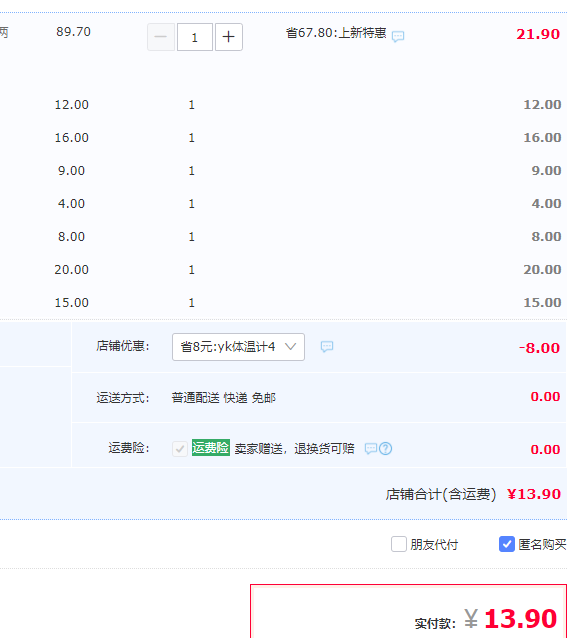
Task: Click the minus quantity stepper button
Action: pos(161,37)
